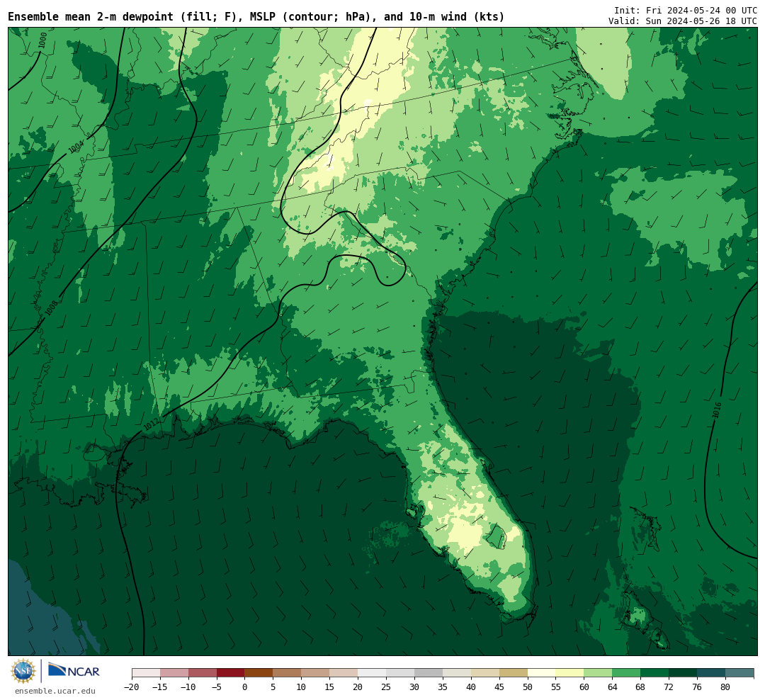Click the 0 colorbar tick label
The image size is (765, 700).
point(245,687)
